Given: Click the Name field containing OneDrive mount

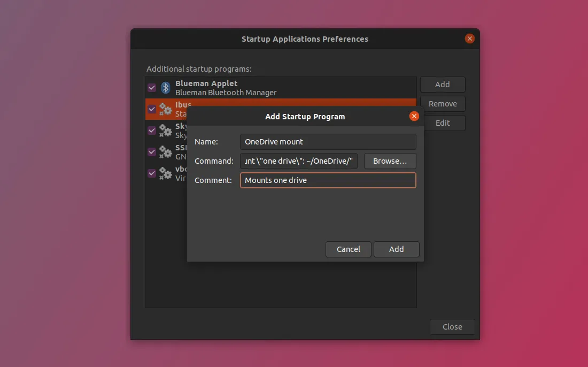Looking at the screenshot, I should [x=328, y=142].
